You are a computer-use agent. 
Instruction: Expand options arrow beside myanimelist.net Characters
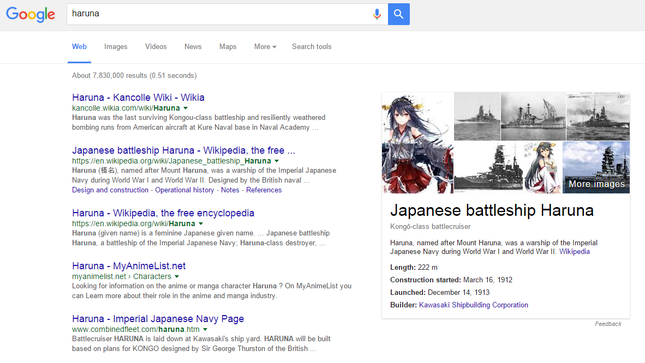click(x=176, y=277)
